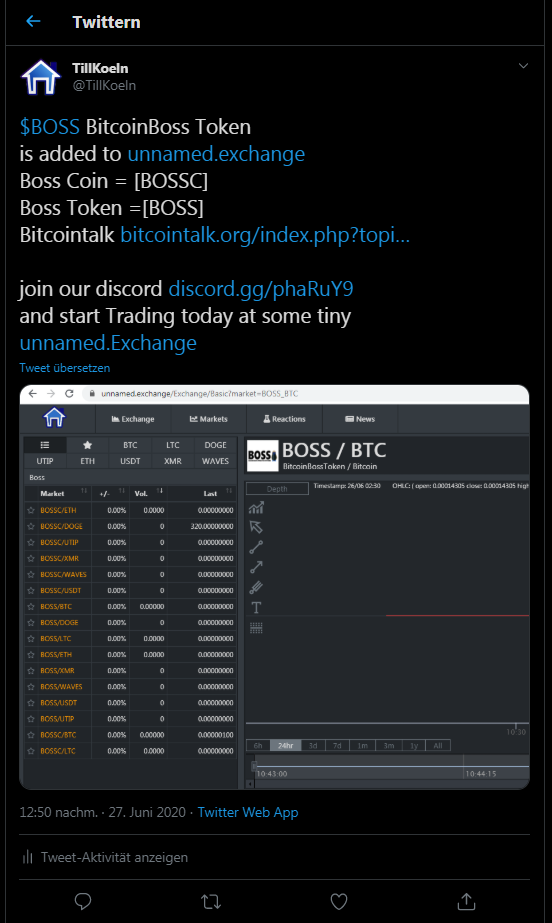Click Tweet übersetzen to translate

[65, 368]
